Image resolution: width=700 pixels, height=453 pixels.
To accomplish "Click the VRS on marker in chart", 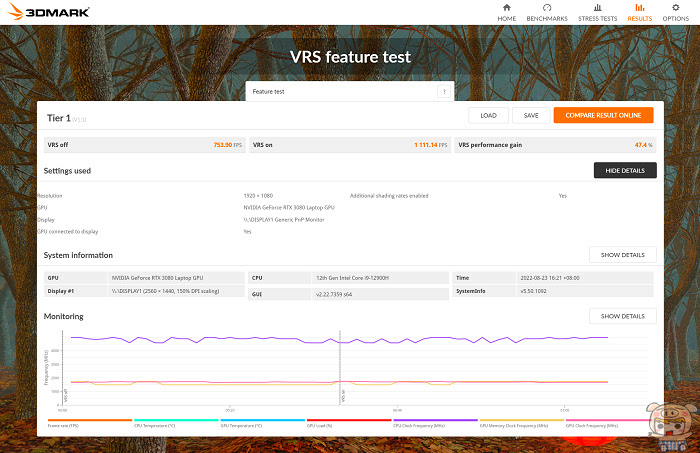I will [343, 395].
